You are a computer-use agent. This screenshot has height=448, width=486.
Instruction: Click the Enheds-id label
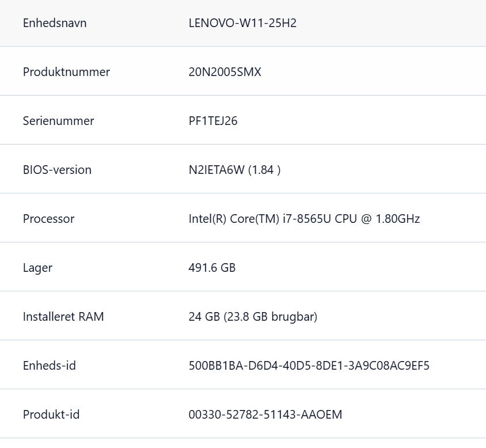coord(50,366)
